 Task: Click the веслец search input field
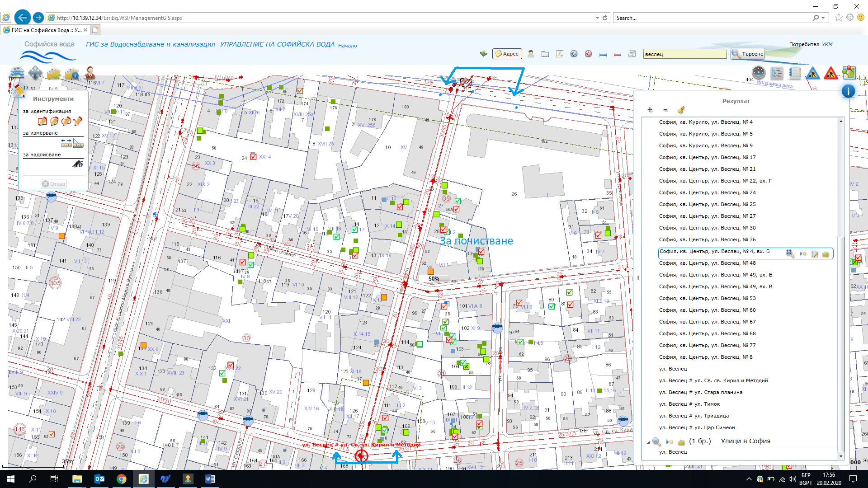684,54
